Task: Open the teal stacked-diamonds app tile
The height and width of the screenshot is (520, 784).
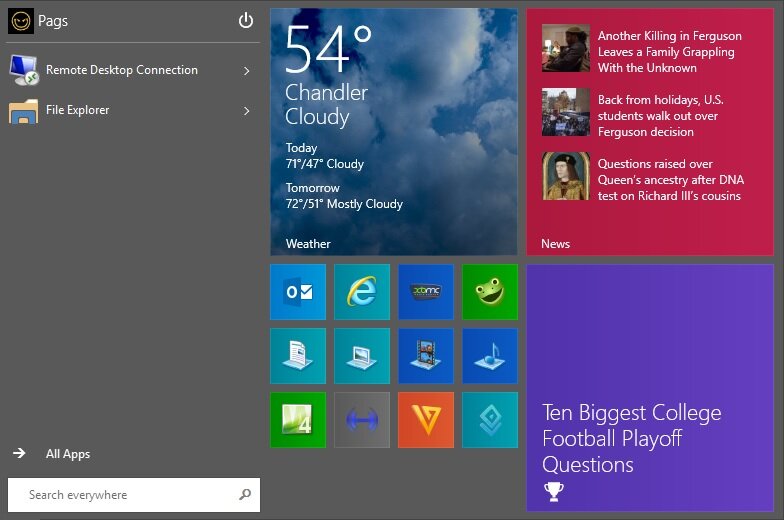Action: (x=490, y=420)
